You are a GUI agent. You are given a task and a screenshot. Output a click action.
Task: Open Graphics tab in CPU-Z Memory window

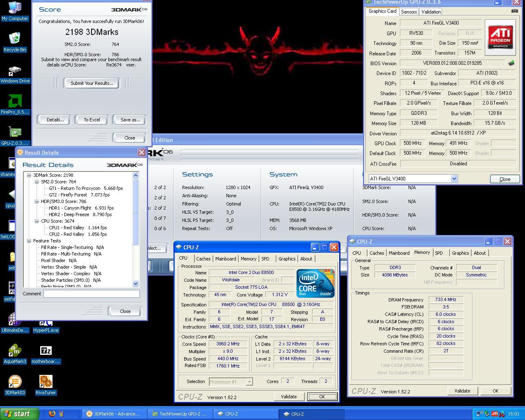(x=460, y=253)
